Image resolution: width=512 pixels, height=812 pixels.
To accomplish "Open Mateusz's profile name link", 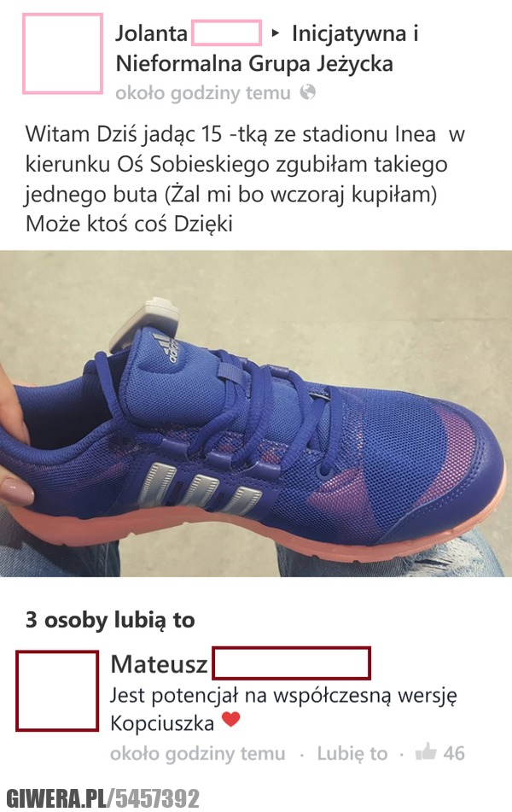I will coord(241,663).
